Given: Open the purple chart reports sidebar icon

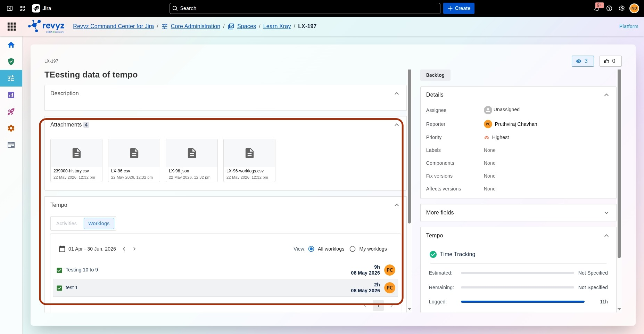Looking at the screenshot, I should [x=11, y=95].
